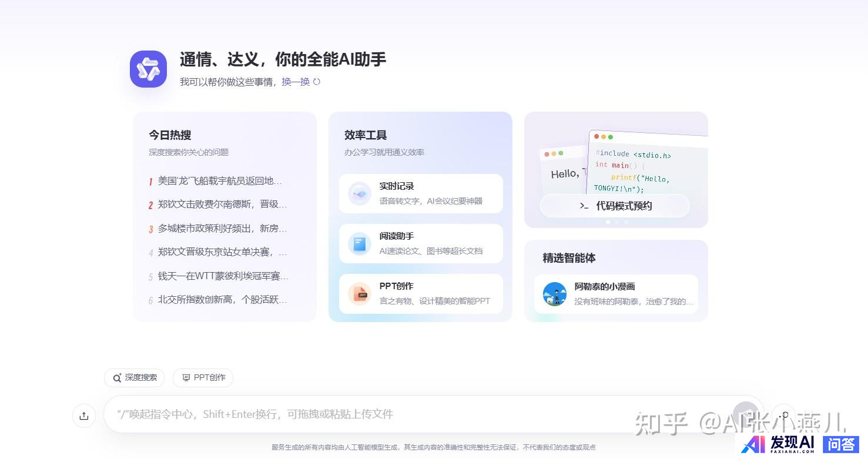
Task: Open hot search about 龙飞船载宇航员
Action: point(220,181)
